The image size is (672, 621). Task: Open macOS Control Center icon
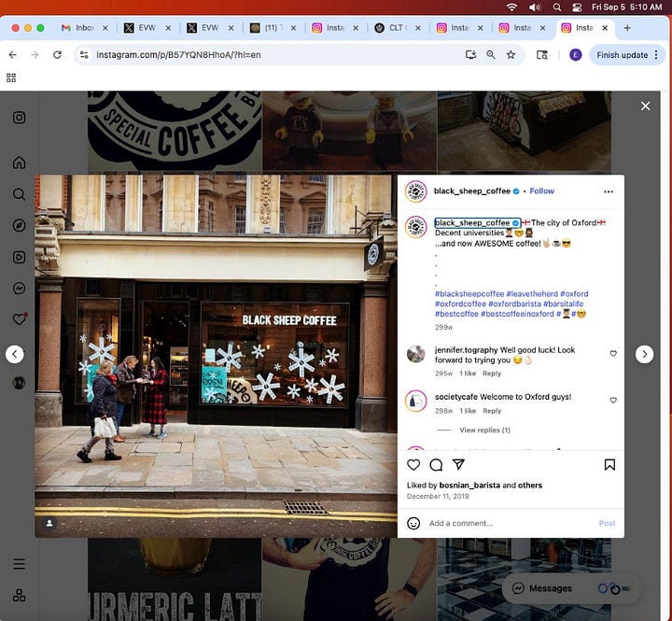pos(577,7)
